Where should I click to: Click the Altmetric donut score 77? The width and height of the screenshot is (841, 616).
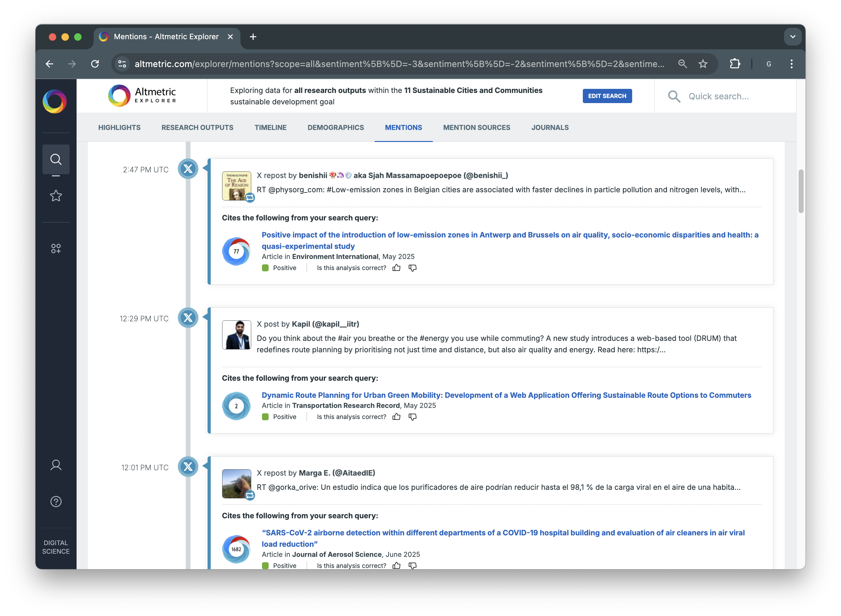pos(236,251)
